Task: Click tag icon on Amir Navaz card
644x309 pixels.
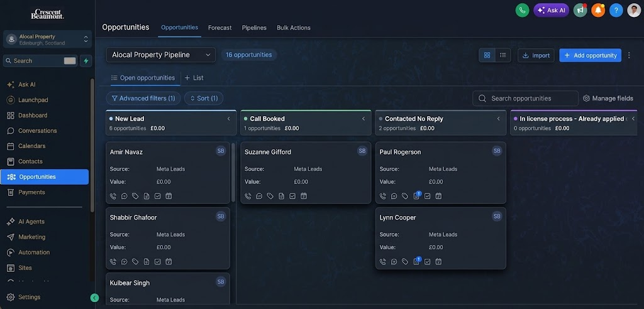Action: pos(136,196)
